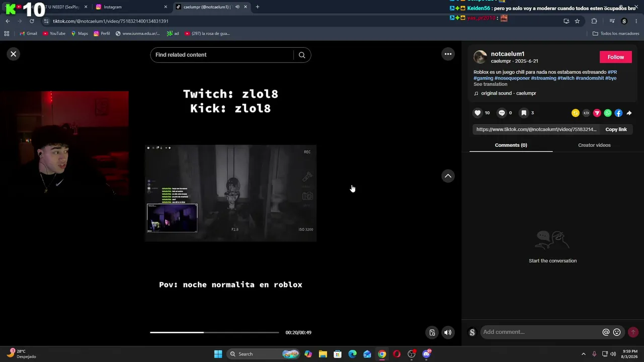Open Discord from the taskbar

pos(427,354)
